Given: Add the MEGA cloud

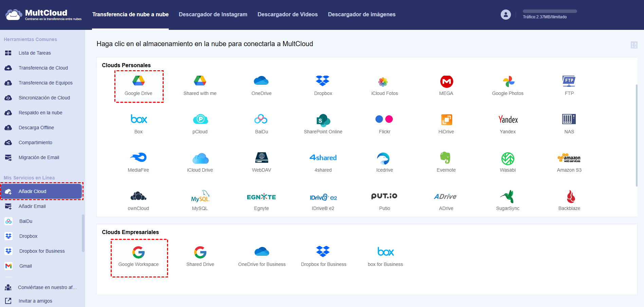Looking at the screenshot, I should pos(446,86).
